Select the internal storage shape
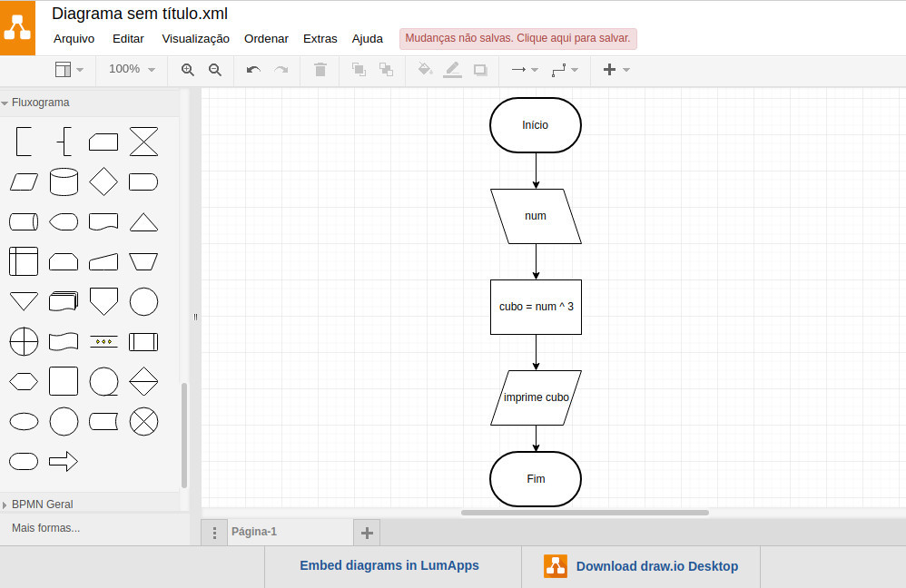This screenshot has height=588, width=906. pyautogui.click(x=24, y=261)
